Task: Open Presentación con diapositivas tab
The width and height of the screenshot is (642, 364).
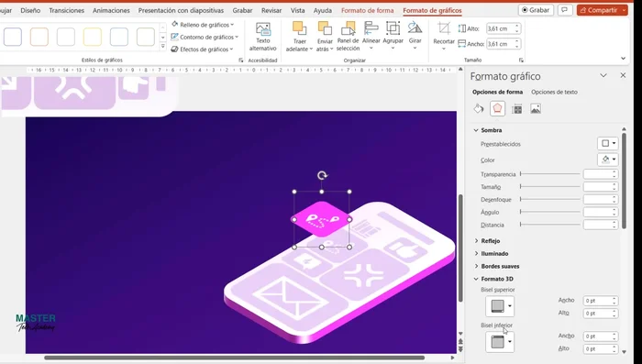Action: 181,10
